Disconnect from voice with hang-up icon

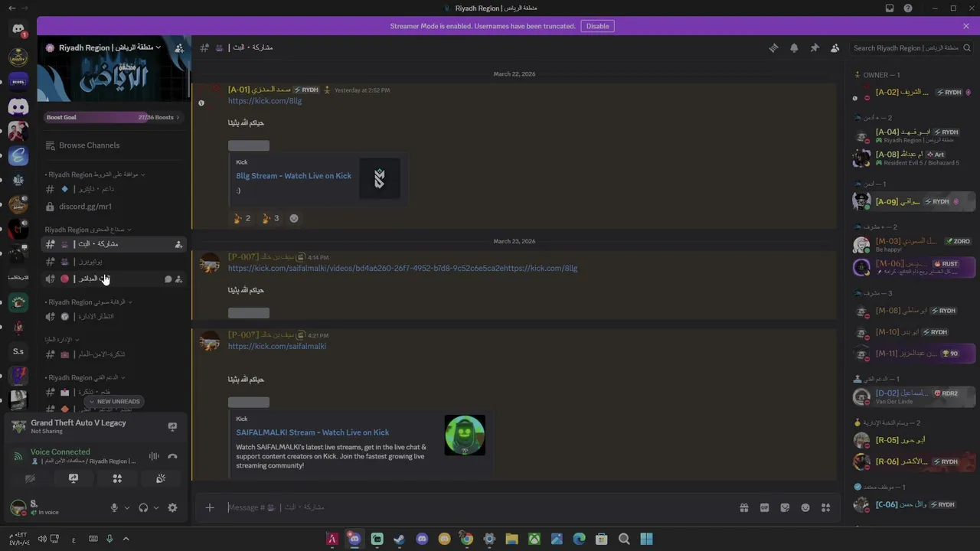[x=172, y=456]
